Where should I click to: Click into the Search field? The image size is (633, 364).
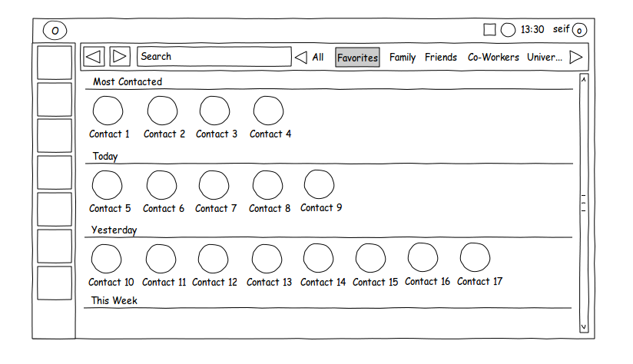pyautogui.click(x=214, y=56)
